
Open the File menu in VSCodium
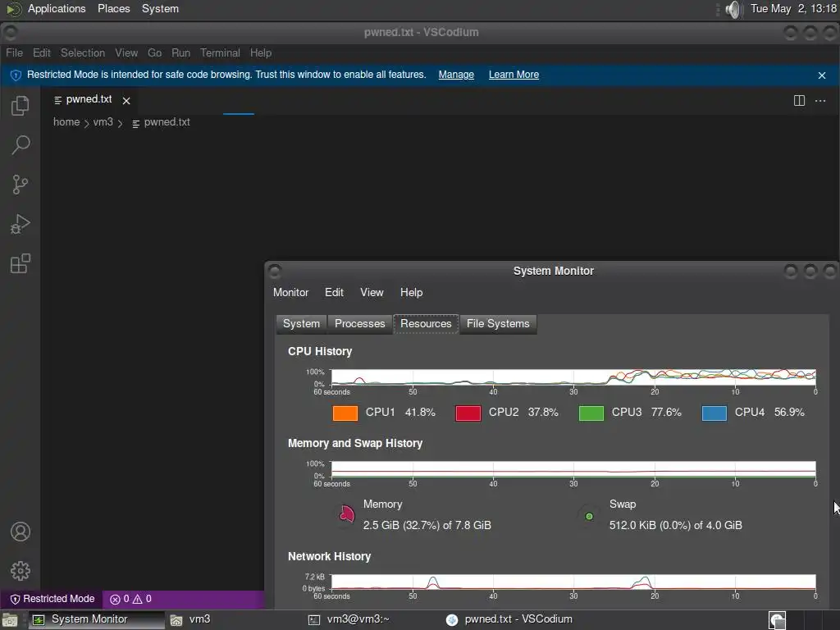[x=15, y=53]
